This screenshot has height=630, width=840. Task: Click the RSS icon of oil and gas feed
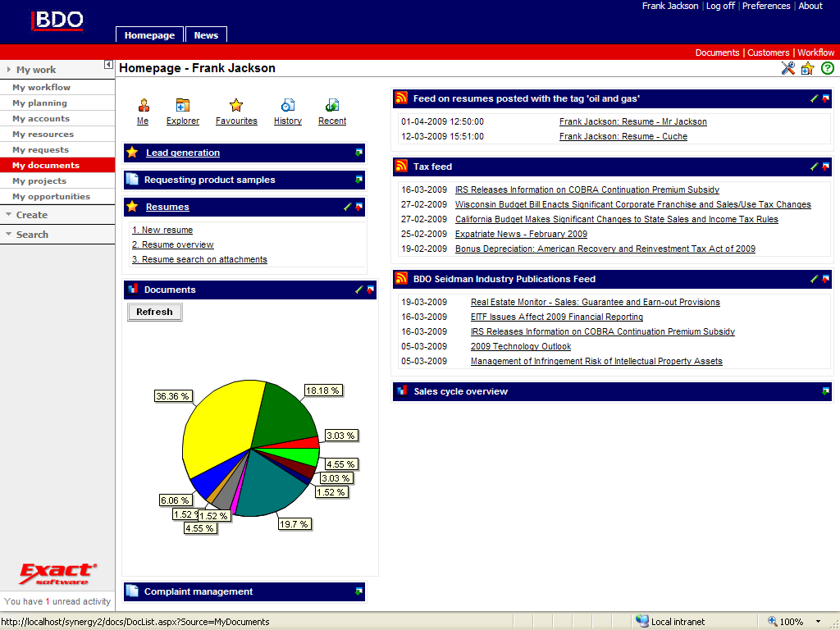(401, 98)
